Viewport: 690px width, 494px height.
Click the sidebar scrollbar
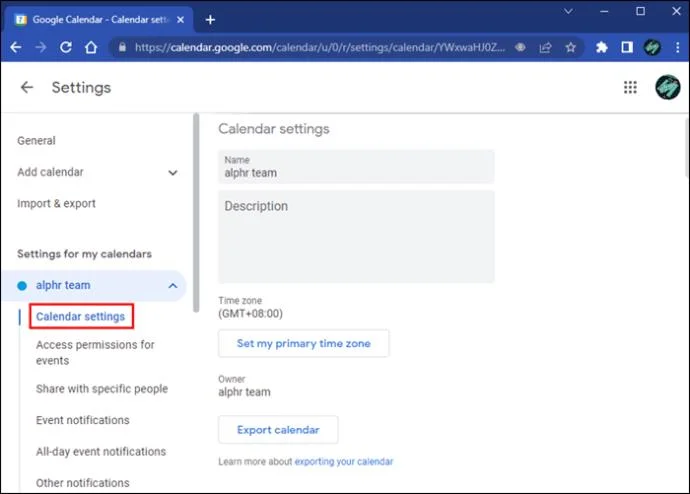pyautogui.click(x=196, y=213)
